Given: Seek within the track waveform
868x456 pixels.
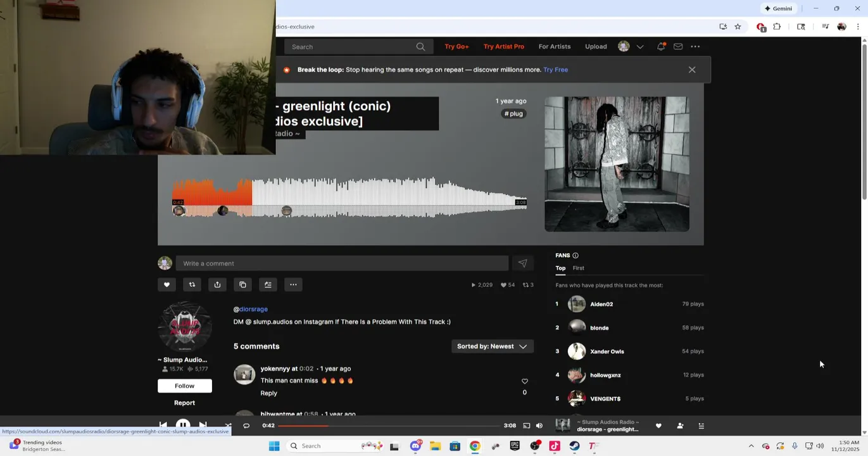Looking at the screenshot, I should (x=349, y=198).
